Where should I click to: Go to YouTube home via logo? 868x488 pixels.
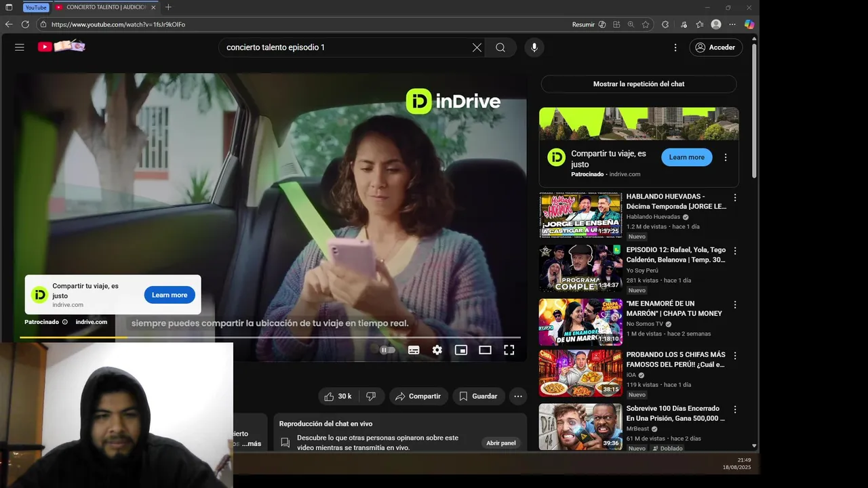[x=62, y=46]
